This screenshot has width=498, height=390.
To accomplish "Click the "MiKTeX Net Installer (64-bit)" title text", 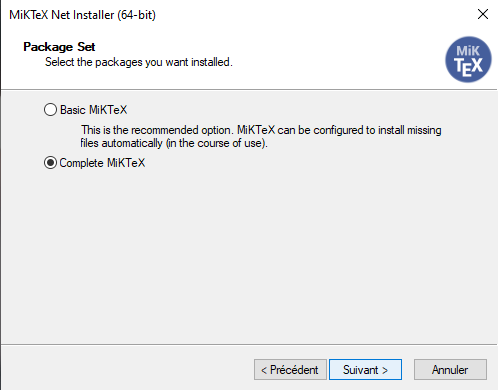I will coord(82,15).
